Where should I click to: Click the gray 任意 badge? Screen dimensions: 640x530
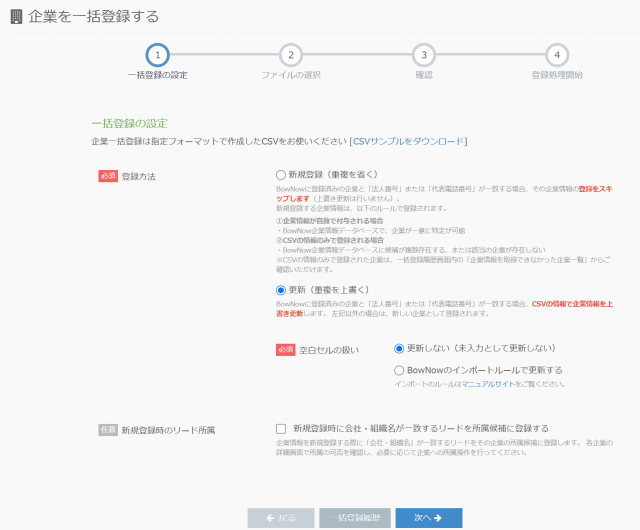pyautogui.click(x=108, y=430)
